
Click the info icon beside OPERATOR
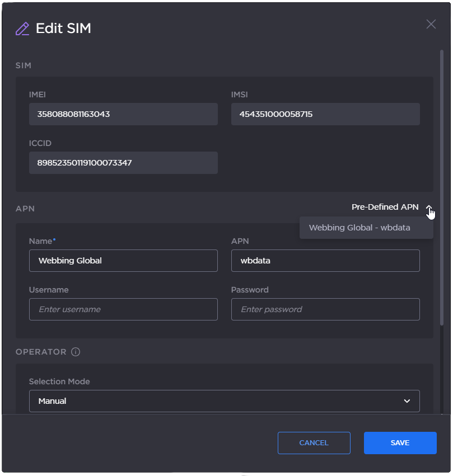point(76,352)
